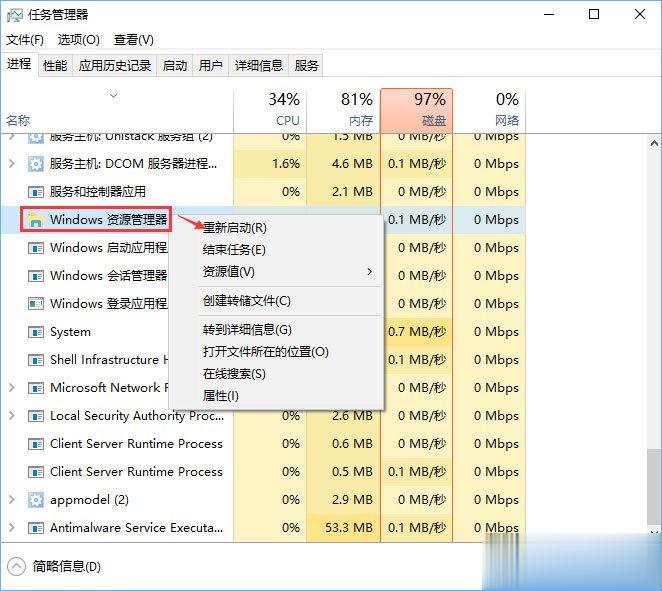Screen dimensions: 662x591
Task: Click the DCOM 服务器进程 gear icon
Action: [35, 163]
